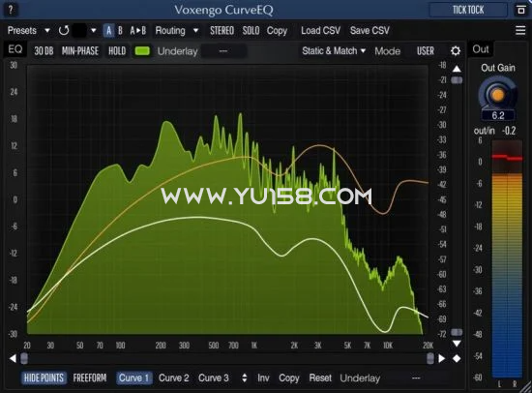This screenshot has height=393, width=532.
Task: Select Curve 1
Action: pyautogui.click(x=133, y=378)
